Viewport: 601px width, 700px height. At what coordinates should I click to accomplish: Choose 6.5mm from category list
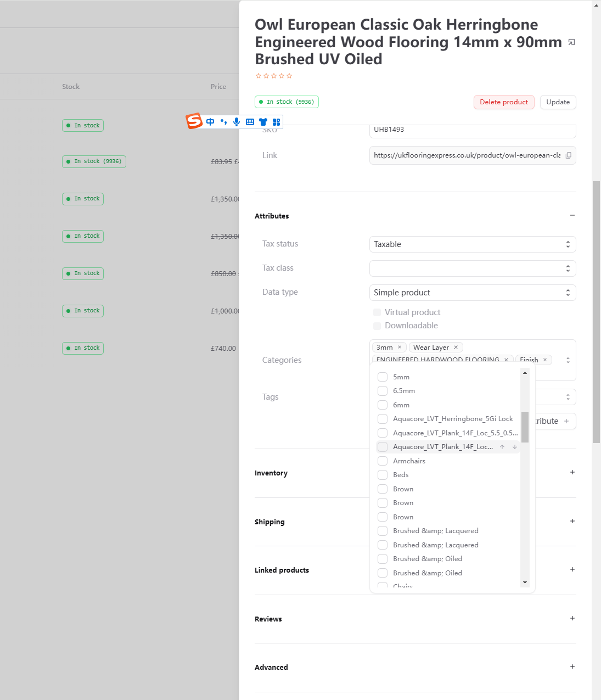click(404, 391)
